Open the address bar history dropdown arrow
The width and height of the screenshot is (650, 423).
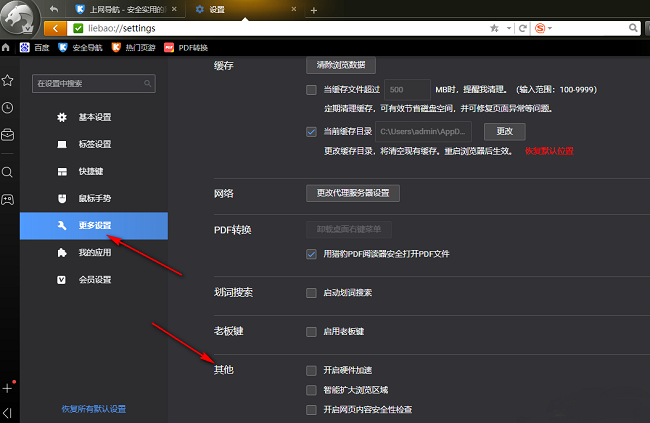(x=509, y=28)
